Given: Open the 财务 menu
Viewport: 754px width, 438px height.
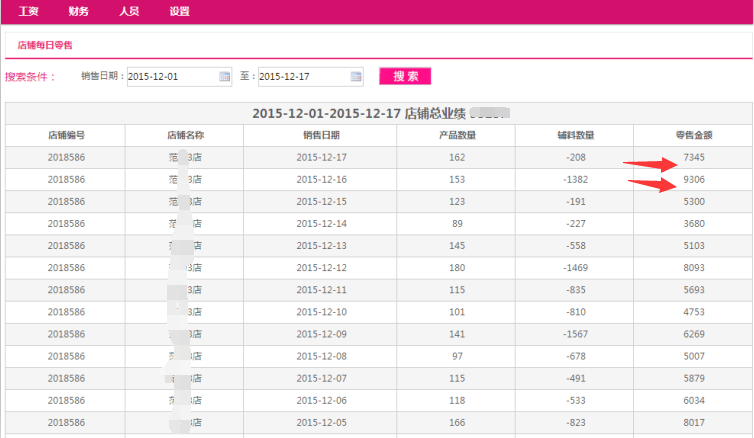Looking at the screenshot, I should (78, 11).
